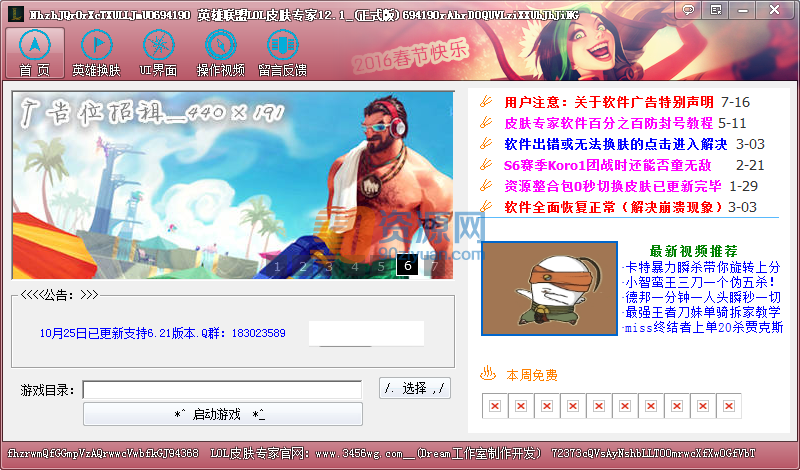Click the third free champion broken image
Image resolution: width=800 pixels, height=470 pixels.
(547, 406)
